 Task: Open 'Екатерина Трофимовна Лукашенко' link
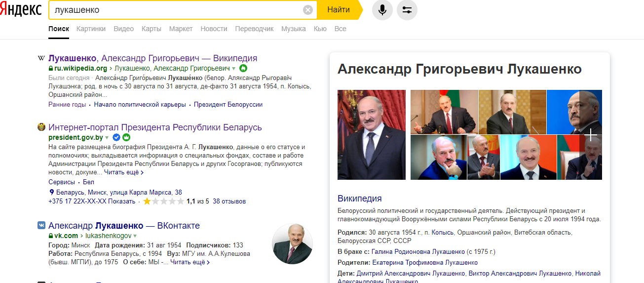click(x=425, y=263)
